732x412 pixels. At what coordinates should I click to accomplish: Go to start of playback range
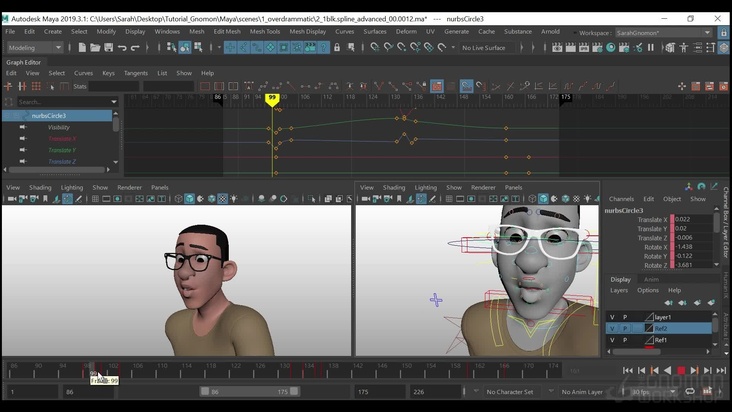(627, 370)
